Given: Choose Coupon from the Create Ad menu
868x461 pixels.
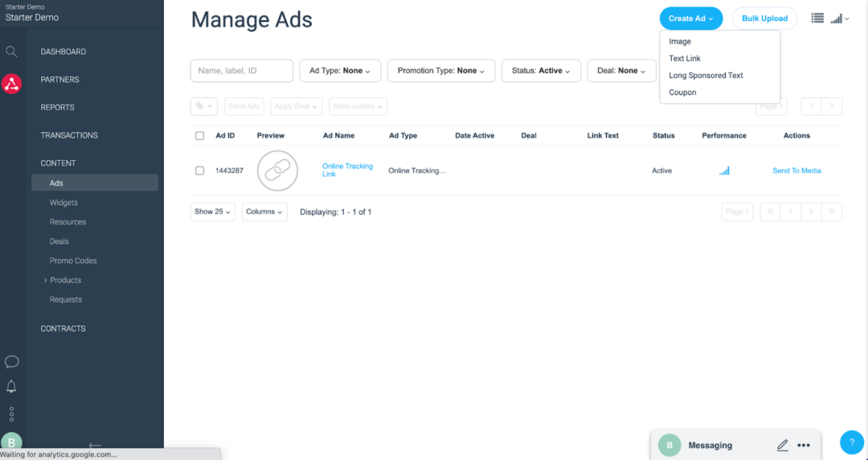Looking at the screenshot, I should tap(682, 93).
